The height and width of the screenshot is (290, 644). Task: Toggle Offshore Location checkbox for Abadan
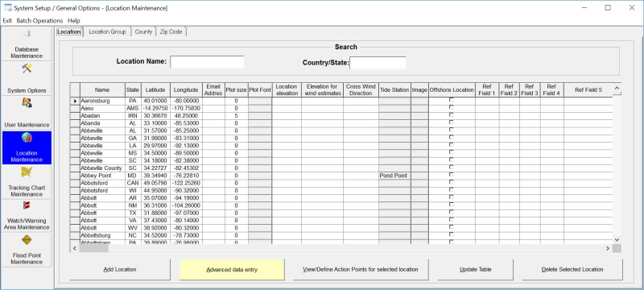pos(452,115)
